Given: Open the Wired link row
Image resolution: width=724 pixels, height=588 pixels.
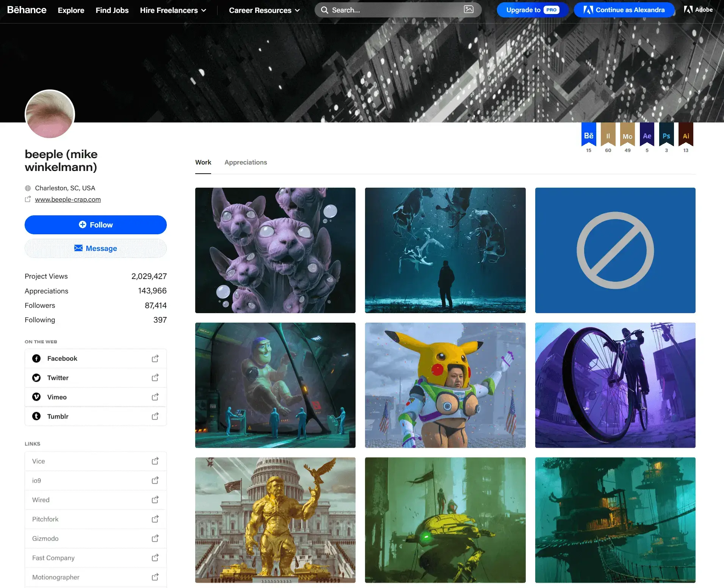Looking at the screenshot, I should coord(96,500).
